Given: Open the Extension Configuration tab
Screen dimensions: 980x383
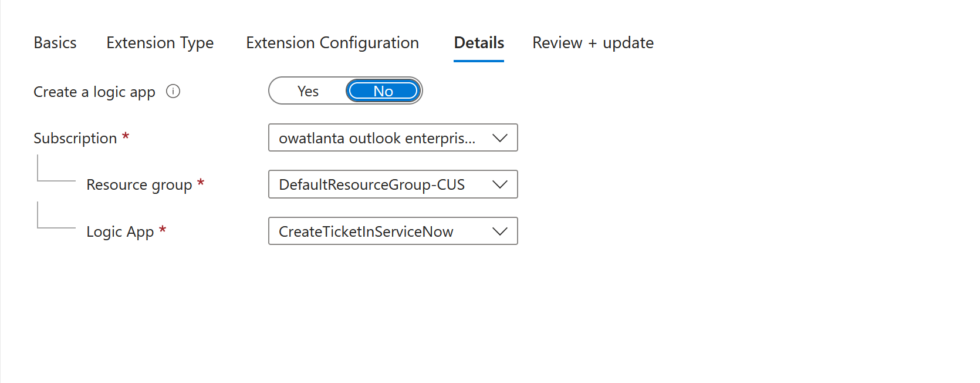Looking at the screenshot, I should (x=332, y=43).
